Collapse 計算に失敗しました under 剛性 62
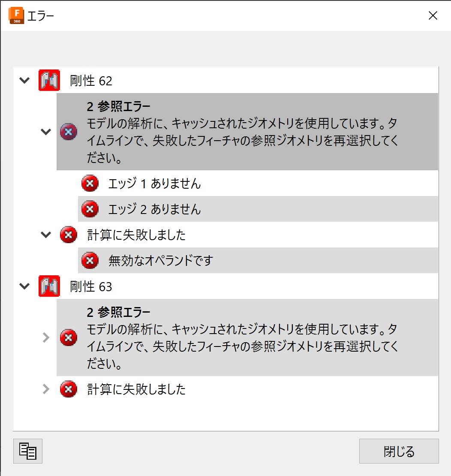The height and width of the screenshot is (476, 451). point(46,235)
